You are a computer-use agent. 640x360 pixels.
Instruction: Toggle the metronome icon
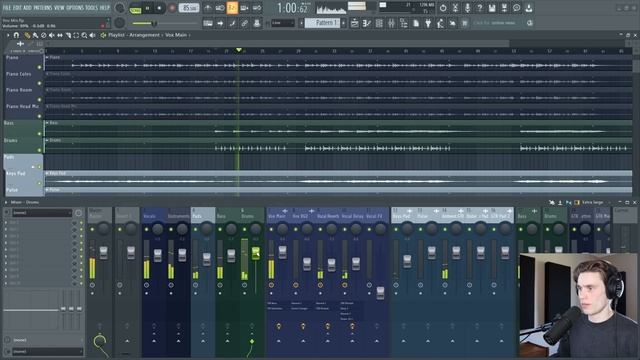(208, 8)
